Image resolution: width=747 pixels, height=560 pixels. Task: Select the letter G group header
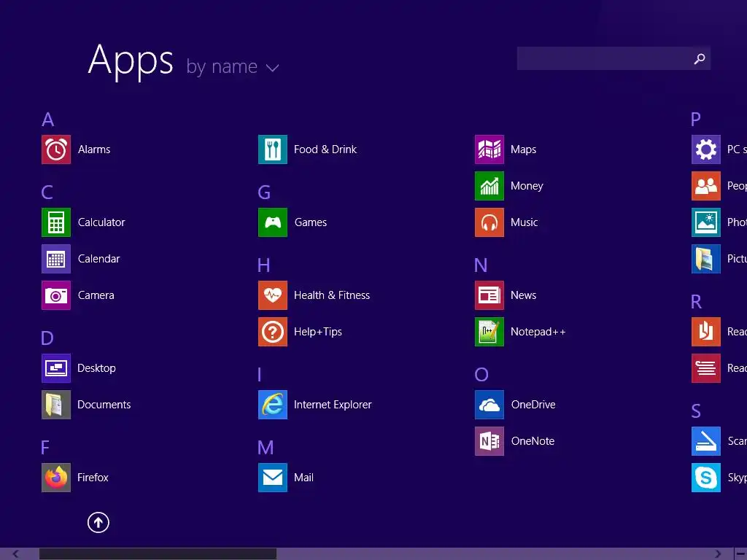tap(264, 192)
